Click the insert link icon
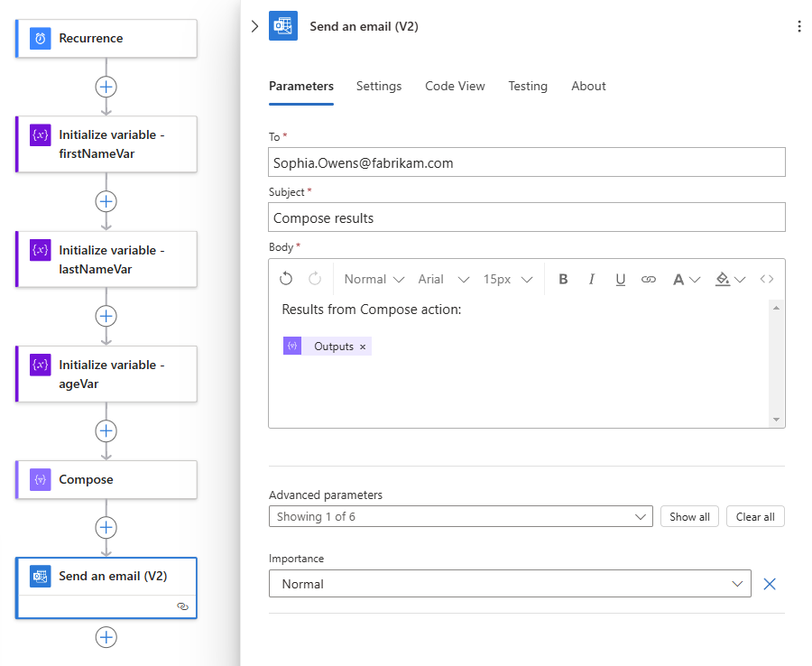Screen dimensions: 812x666 (x=649, y=279)
